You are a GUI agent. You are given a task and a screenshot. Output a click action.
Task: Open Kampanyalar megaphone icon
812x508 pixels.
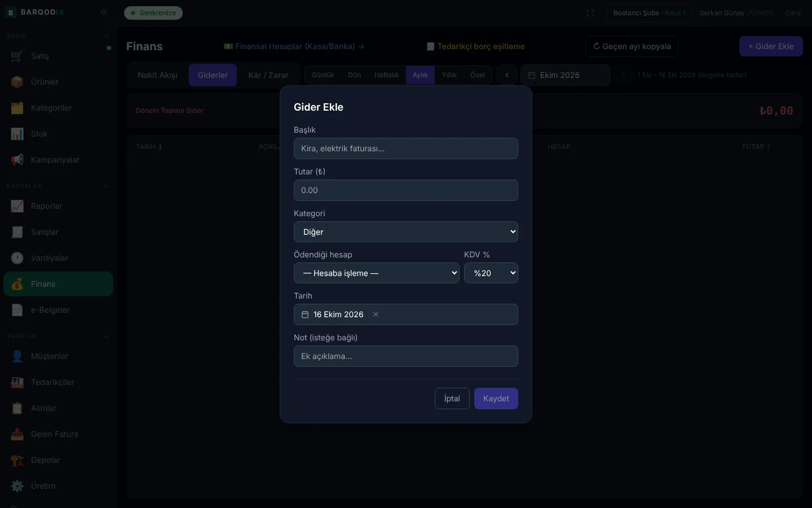[17, 160]
